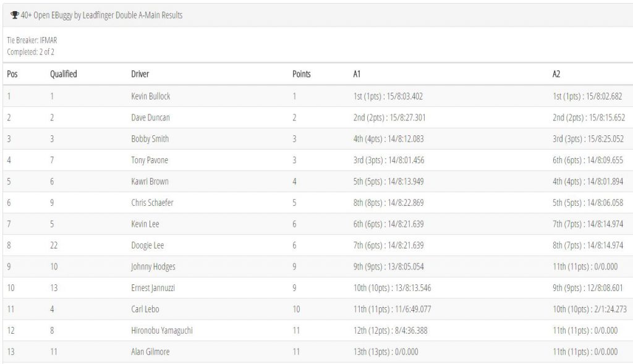Click the Points column header

(x=302, y=74)
